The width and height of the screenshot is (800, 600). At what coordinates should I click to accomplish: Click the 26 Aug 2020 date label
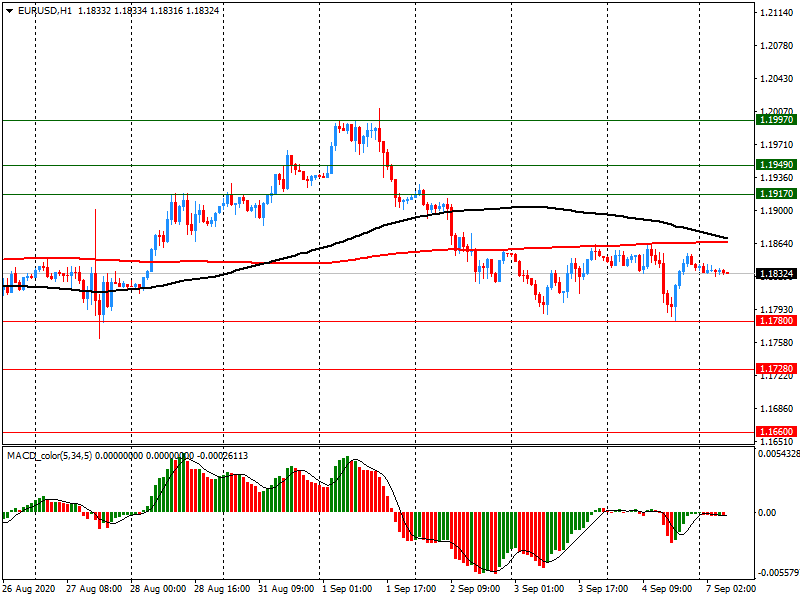pos(31,589)
